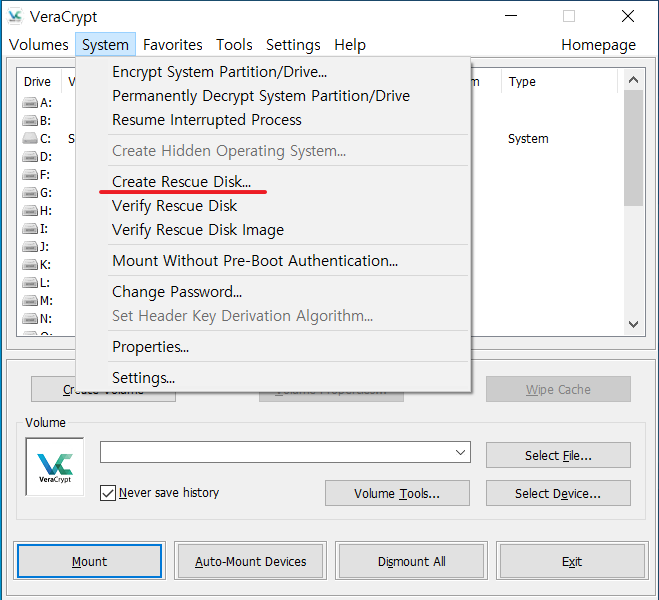The image size is (659, 600).
Task: Click the System type cell of C:
Action: coord(528,139)
